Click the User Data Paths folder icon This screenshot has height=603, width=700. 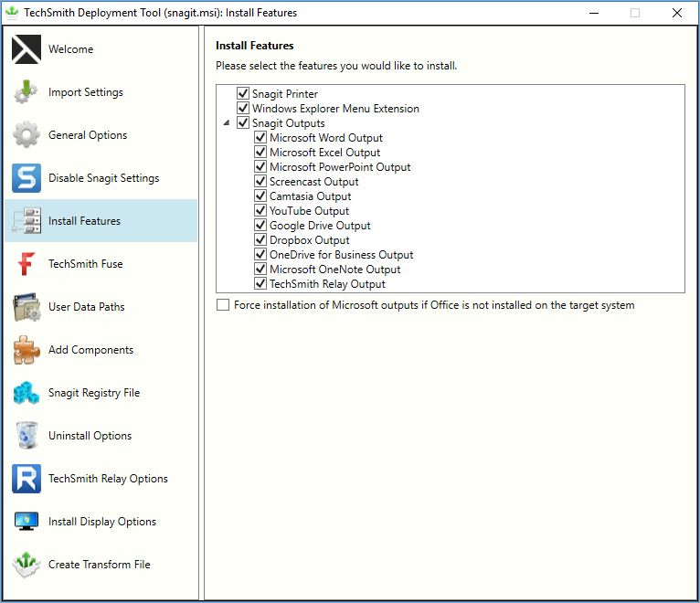(27, 307)
